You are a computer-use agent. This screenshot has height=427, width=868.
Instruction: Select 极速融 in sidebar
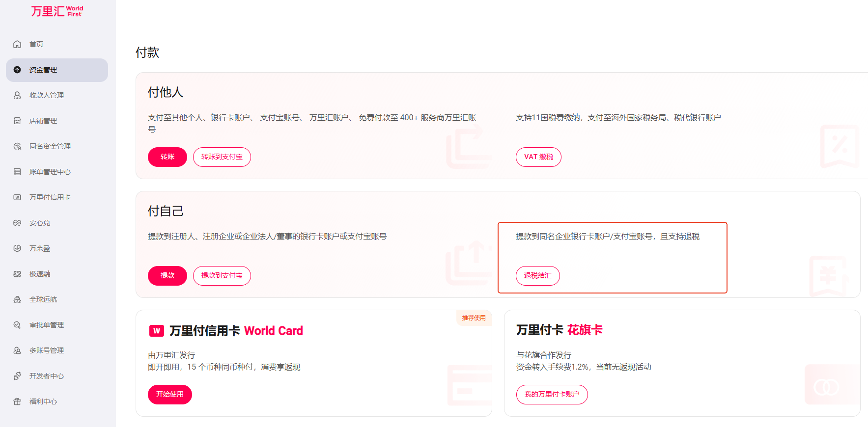click(x=57, y=274)
